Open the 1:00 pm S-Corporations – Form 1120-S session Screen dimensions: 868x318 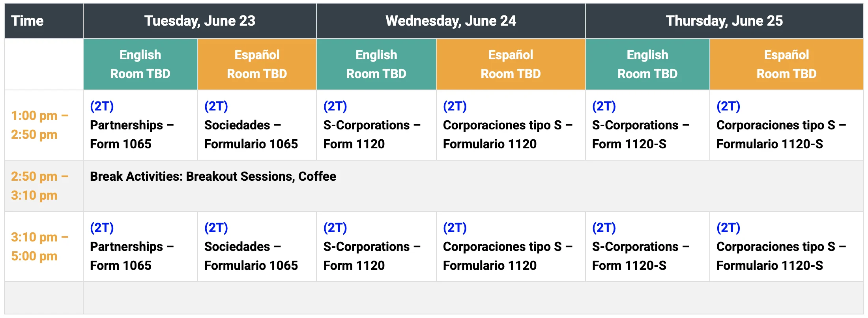pyautogui.click(x=641, y=134)
